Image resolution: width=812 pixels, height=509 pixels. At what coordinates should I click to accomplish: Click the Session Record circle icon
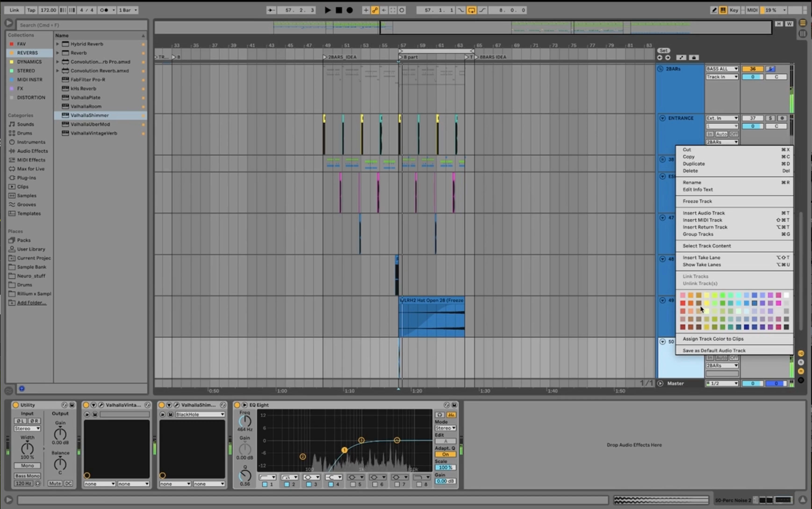(402, 10)
